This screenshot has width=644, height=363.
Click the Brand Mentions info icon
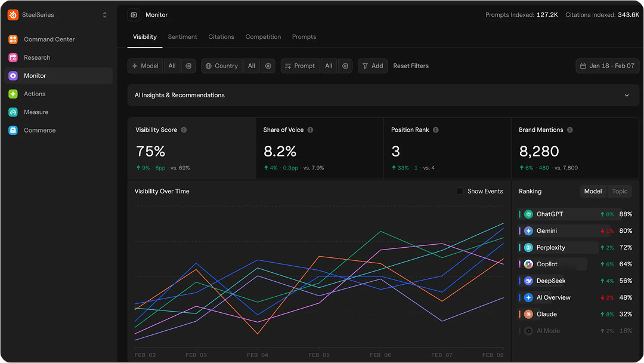pyautogui.click(x=570, y=130)
